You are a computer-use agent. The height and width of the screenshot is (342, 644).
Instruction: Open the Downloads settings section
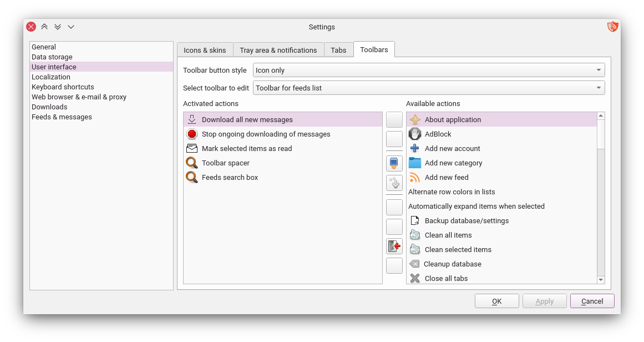(x=102, y=107)
